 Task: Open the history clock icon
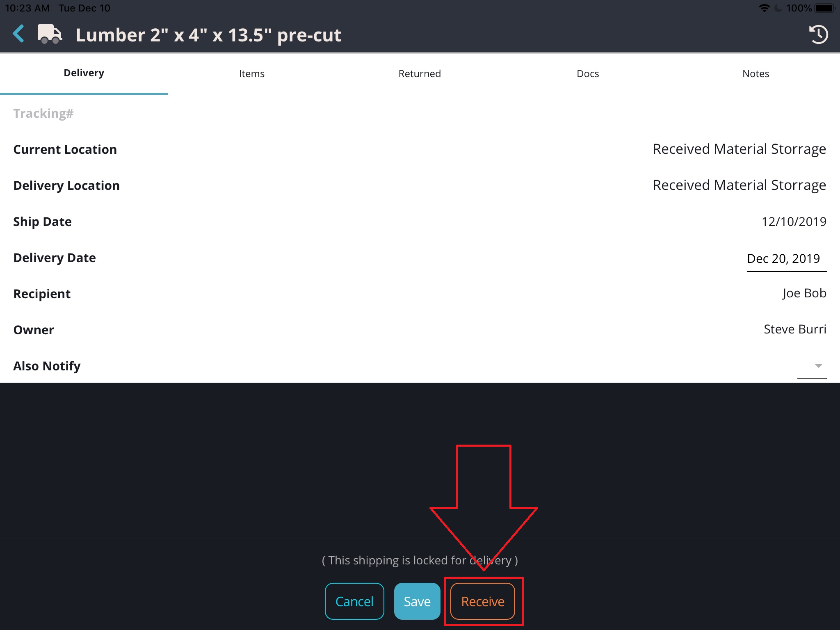(818, 34)
